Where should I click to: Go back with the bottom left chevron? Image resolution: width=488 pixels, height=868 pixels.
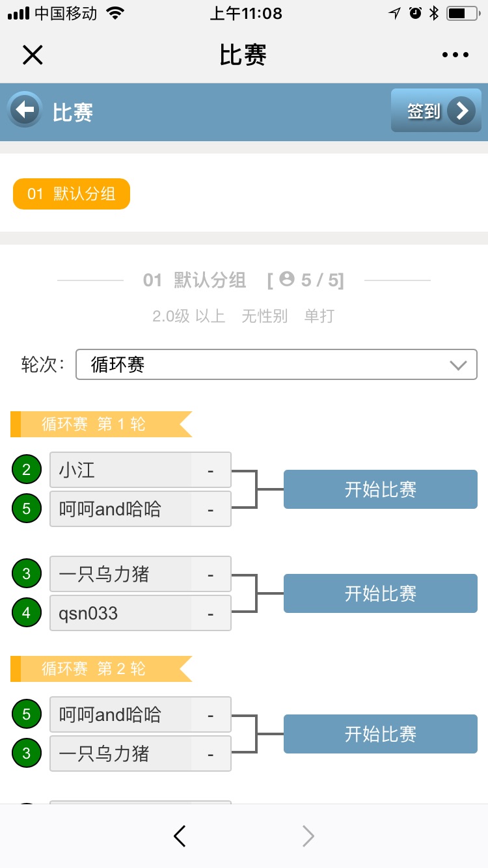180,836
